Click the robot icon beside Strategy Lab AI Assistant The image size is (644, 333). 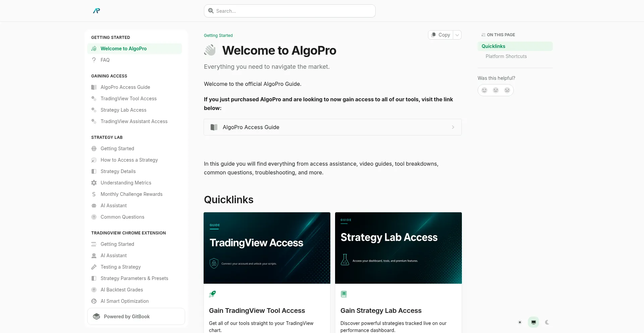pyautogui.click(x=94, y=206)
